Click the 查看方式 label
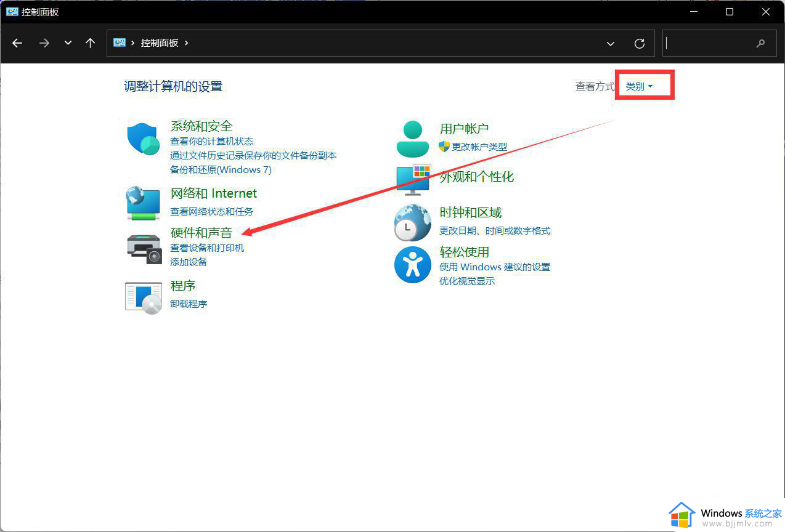This screenshot has width=785, height=532. [x=595, y=86]
